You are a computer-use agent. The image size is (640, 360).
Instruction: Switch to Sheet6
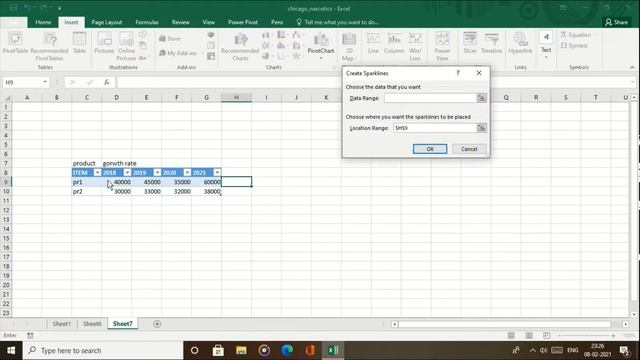coord(92,324)
